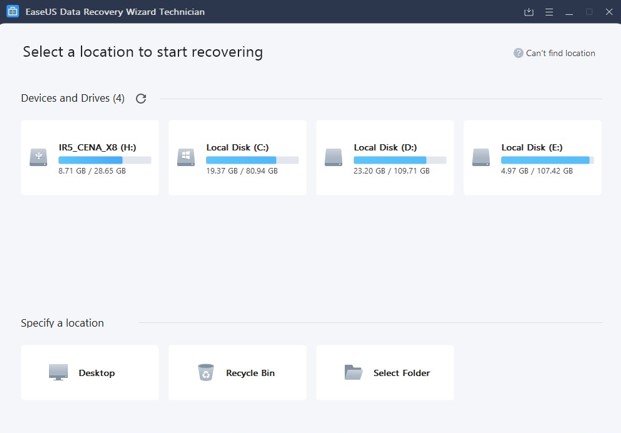Minimize the EaseUS window
The height and width of the screenshot is (433, 621).
pyautogui.click(x=569, y=12)
